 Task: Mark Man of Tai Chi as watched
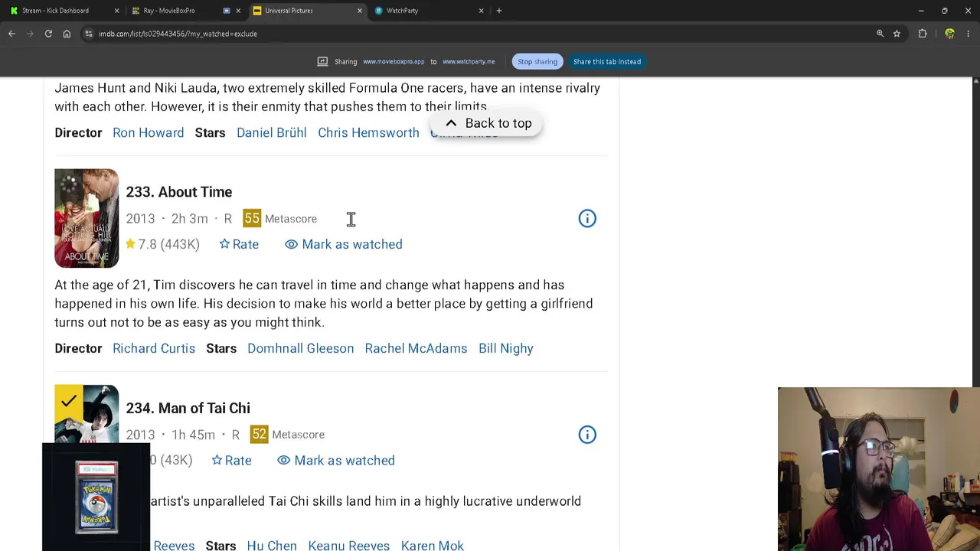pyautogui.click(x=336, y=460)
